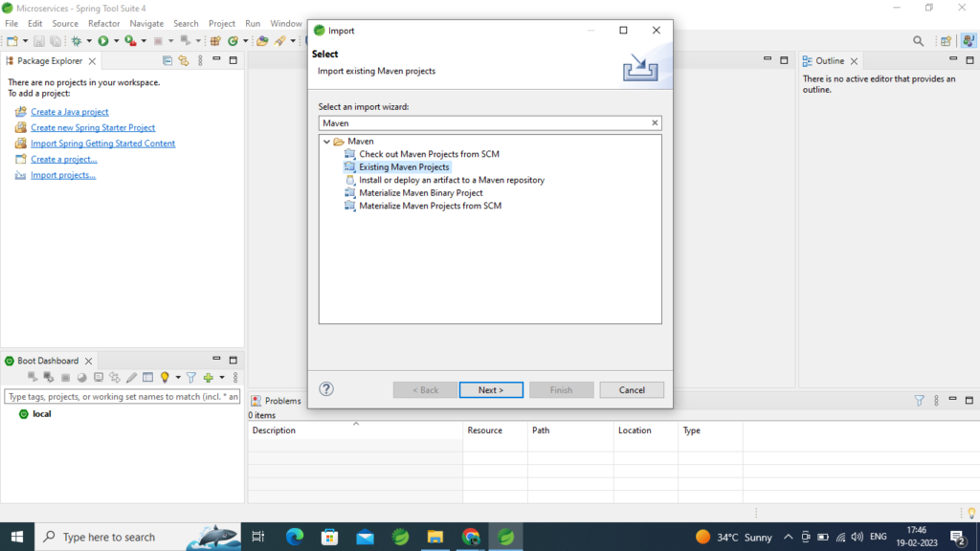Open dropdown arrow beside Boot Dashboard plus icon
The height and width of the screenshot is (551, 980).
[x=222, y=377]
